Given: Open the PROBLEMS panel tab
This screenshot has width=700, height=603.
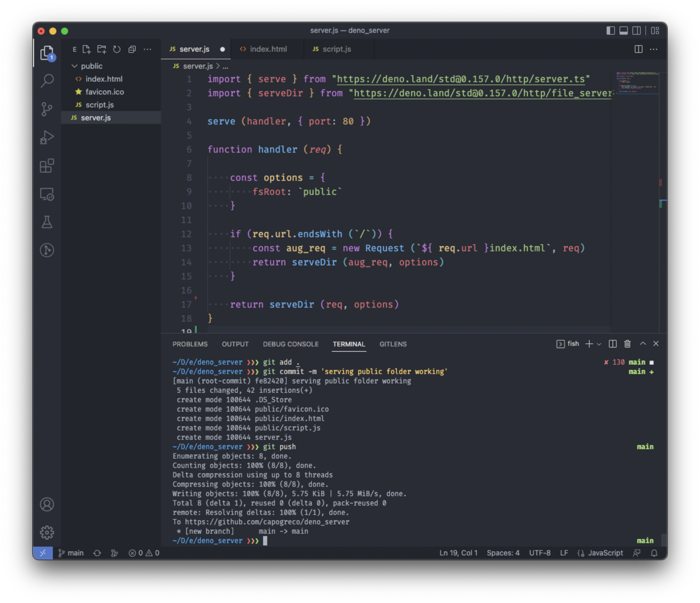Looking at the screenshot, I should [x=190, y=344].
